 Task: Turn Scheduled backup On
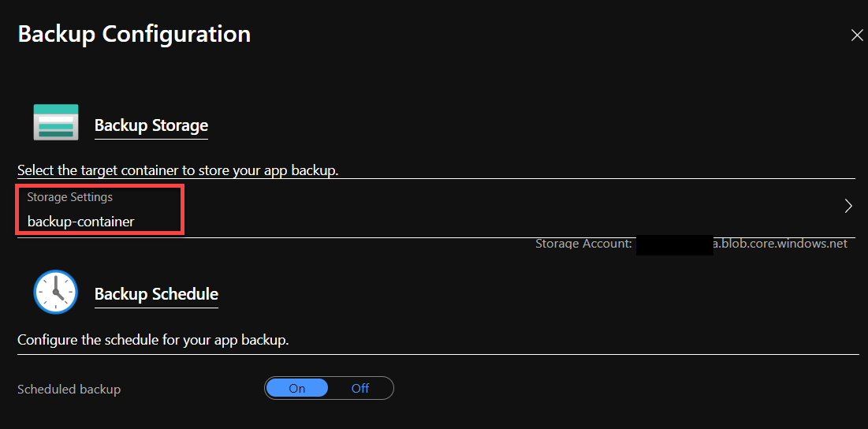296,389
